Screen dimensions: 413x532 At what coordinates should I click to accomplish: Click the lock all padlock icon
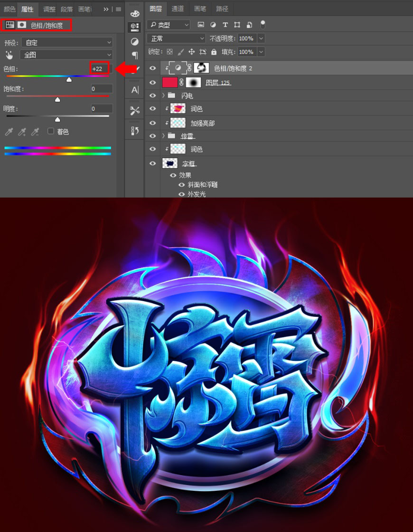[214, 52]
